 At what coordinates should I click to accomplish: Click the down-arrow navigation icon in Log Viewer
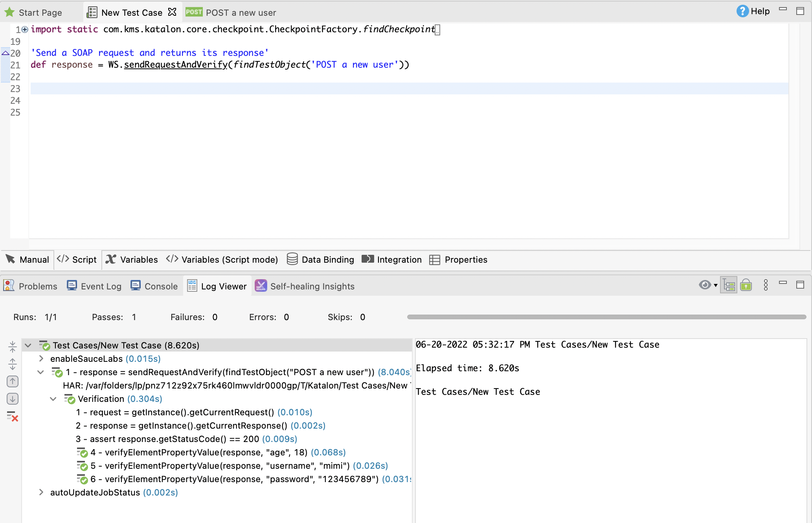coord(12,398)
